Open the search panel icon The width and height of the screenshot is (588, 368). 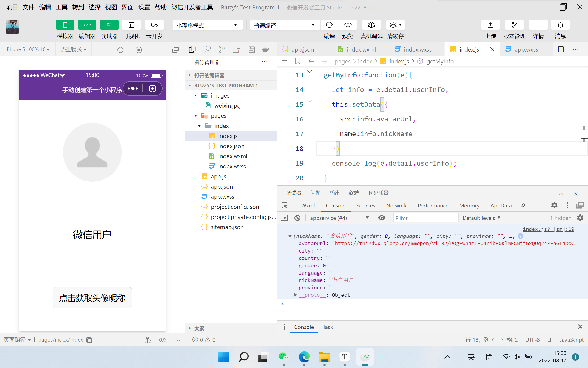point(207,49)
